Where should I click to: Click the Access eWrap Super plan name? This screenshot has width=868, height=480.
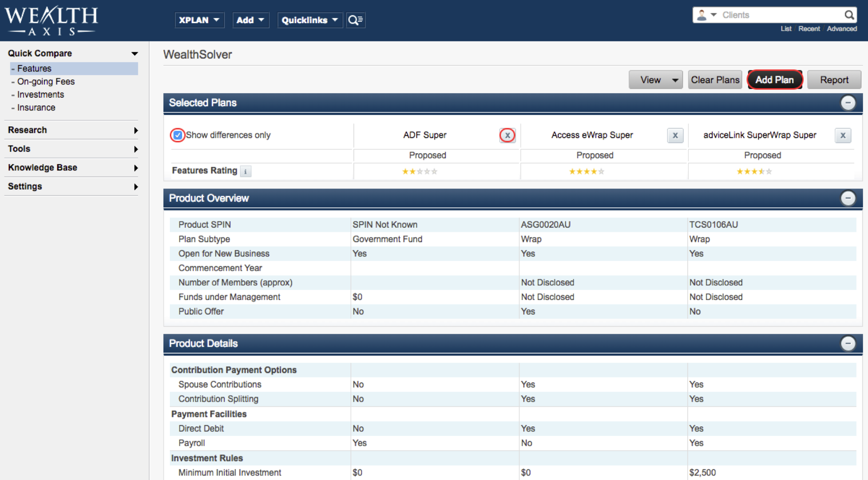[x=592, y=135]
